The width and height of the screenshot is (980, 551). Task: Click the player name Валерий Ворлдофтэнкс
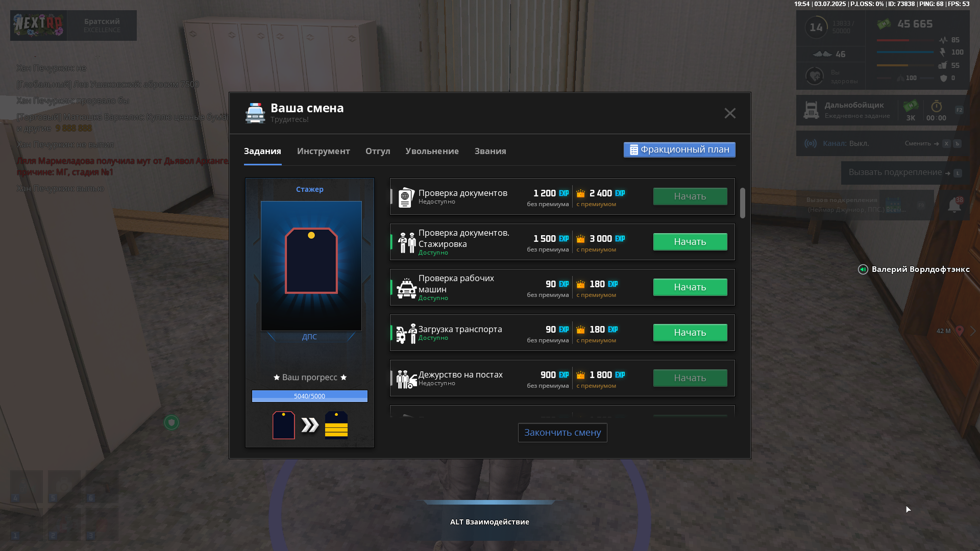921,269
